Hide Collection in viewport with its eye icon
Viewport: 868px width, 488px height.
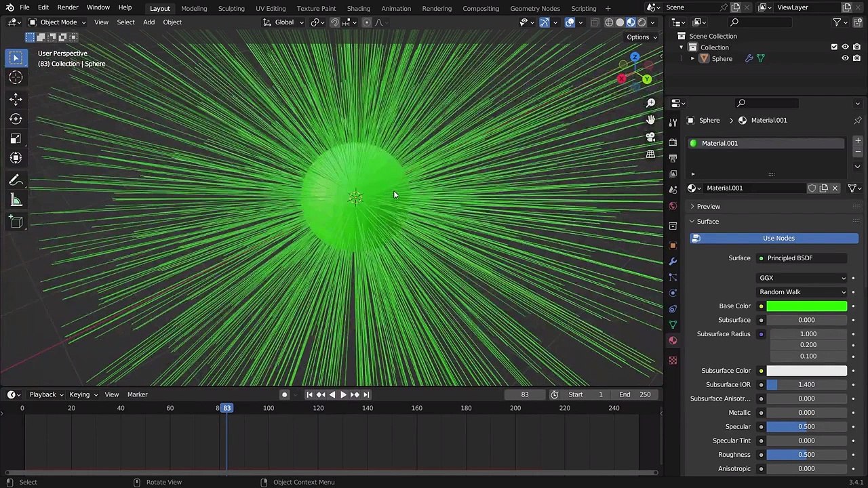pyautogui.click(x=845, y=47)
